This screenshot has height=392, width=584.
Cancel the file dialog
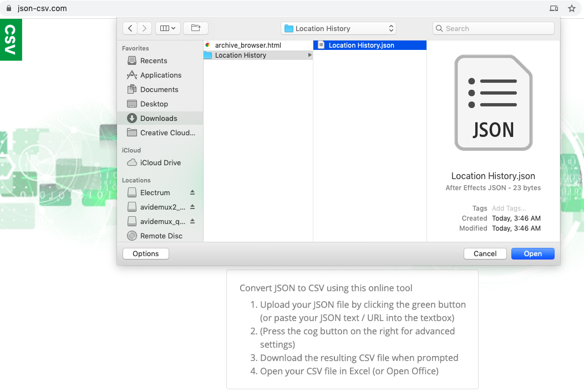tap(485, 253)
